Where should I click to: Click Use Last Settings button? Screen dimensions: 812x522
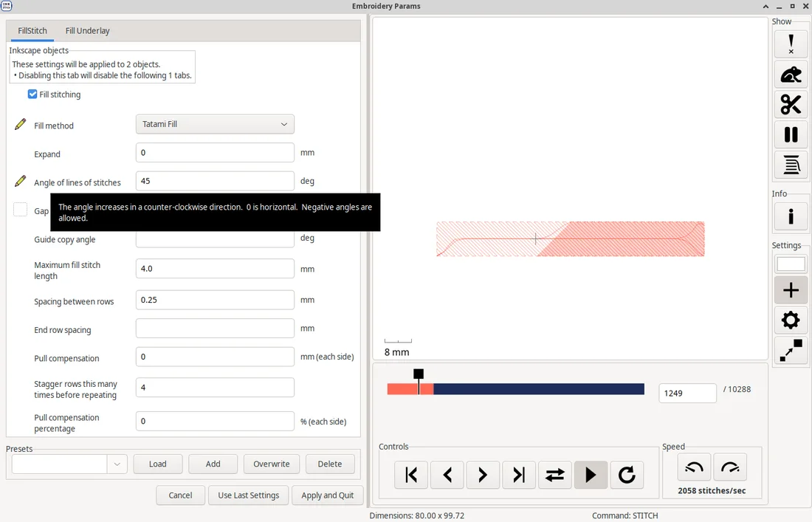click(249, 495)
